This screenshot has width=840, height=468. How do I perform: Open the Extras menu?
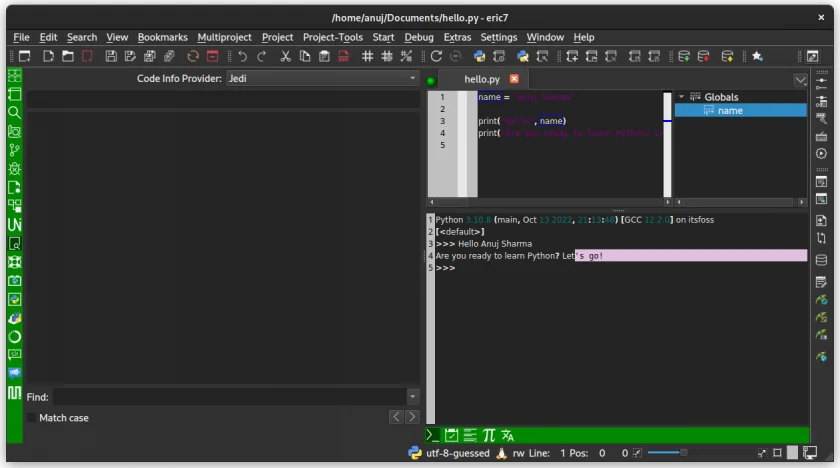[457, 37]
